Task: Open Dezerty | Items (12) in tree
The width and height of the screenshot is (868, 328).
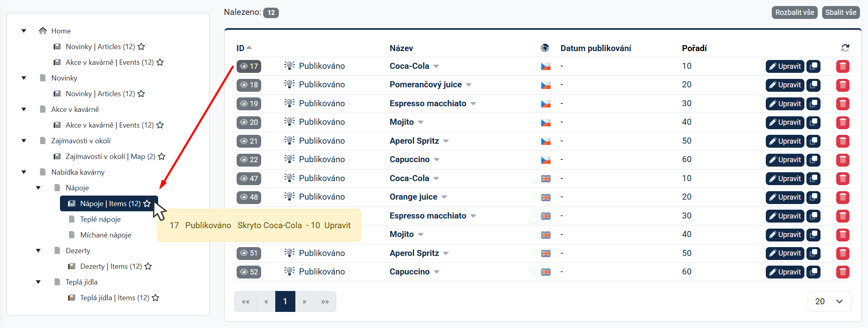Action: point(111,266)
